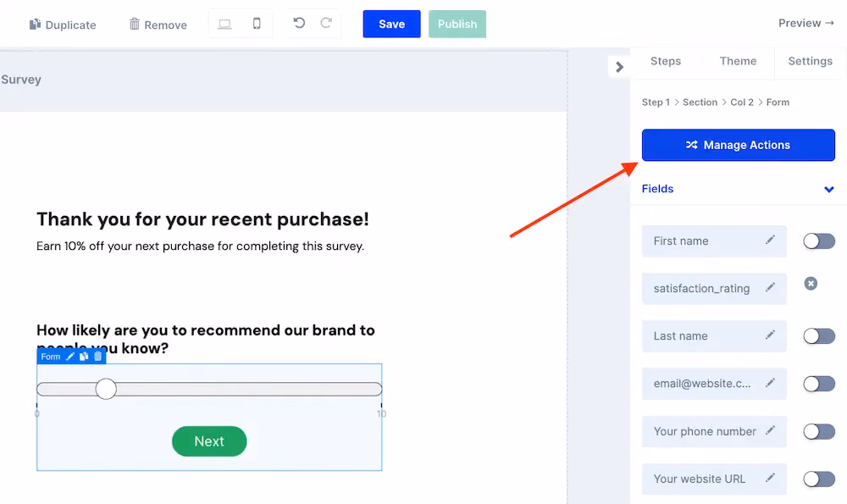Click the Remove trash button in the toolbar
This screenshot has height=504, width=847.
click(x=158, y=25)
